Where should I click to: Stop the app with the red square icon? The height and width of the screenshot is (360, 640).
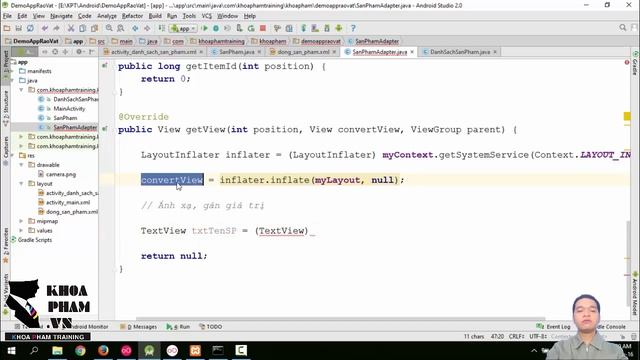[263, 28]
